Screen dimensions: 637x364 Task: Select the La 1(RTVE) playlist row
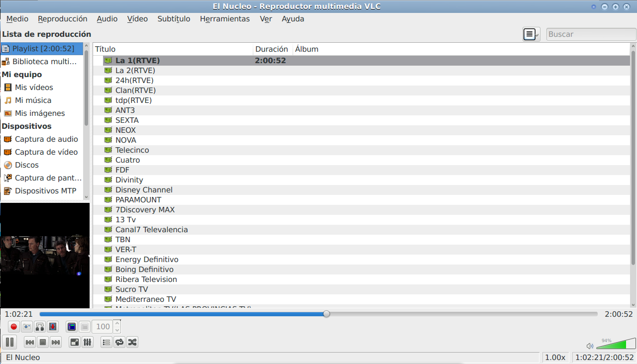point(366,61)
